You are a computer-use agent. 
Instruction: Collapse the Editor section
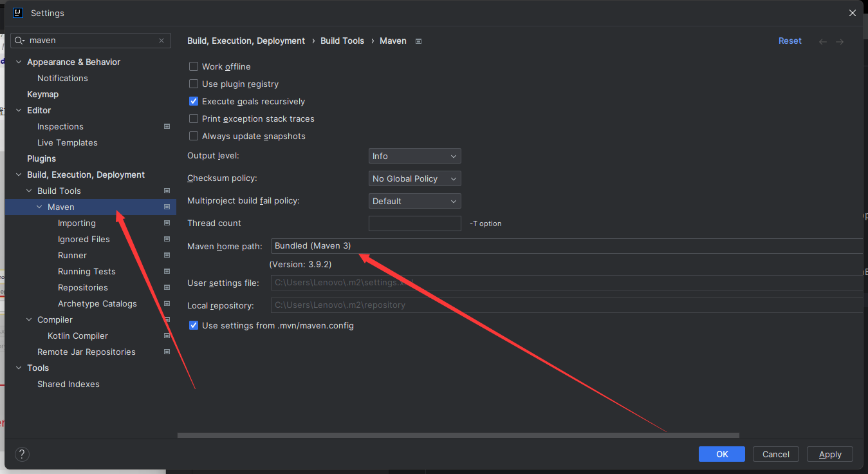point(19,110)
